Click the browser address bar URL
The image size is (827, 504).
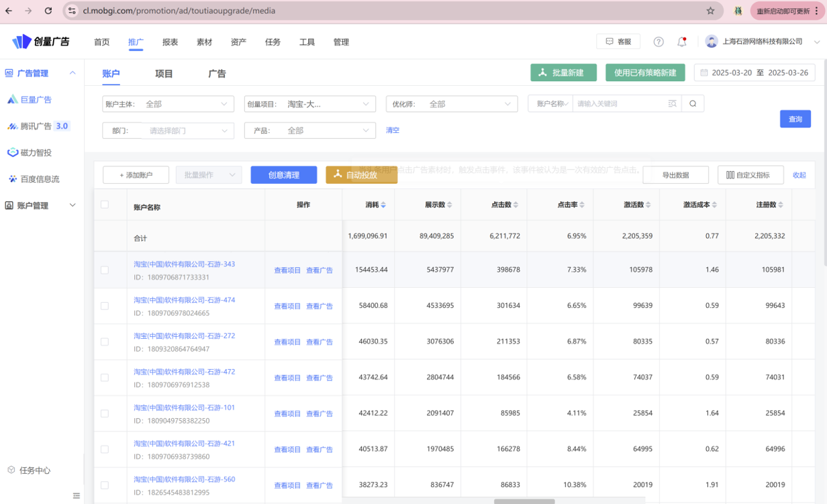(179, 11)
